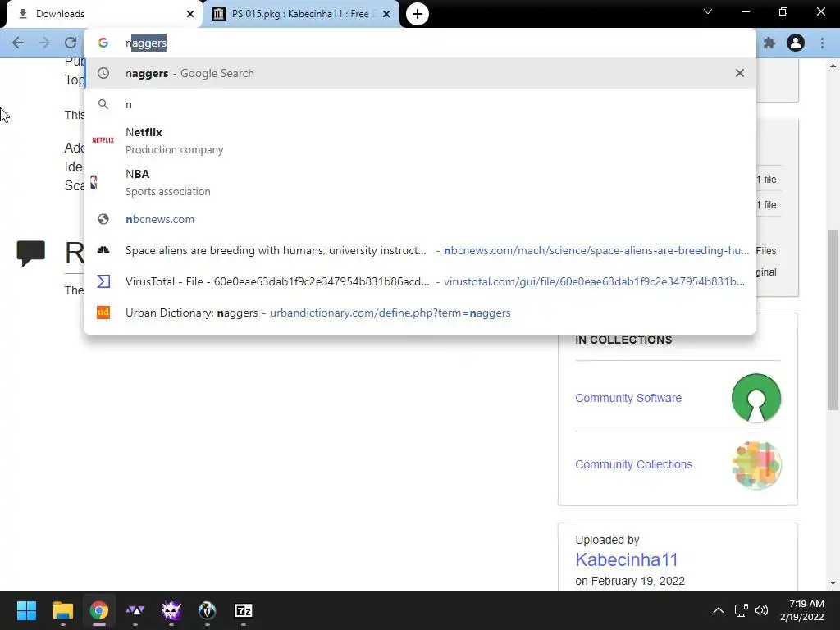
Task: Click the Chrome taskbar icon
Action: [x=99, y=610]
